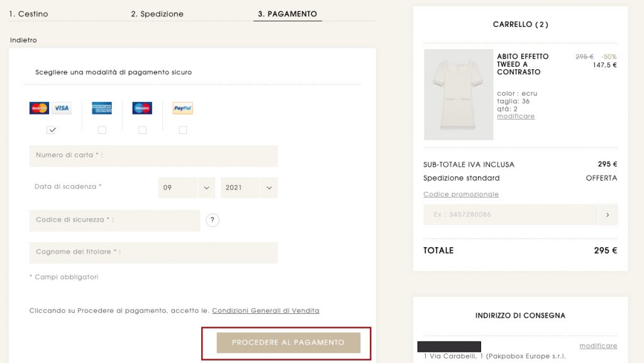Image resolution: width=644 pixels, height=363 pixels.
Task: Click the Maestro card logo
Action: 142,108
